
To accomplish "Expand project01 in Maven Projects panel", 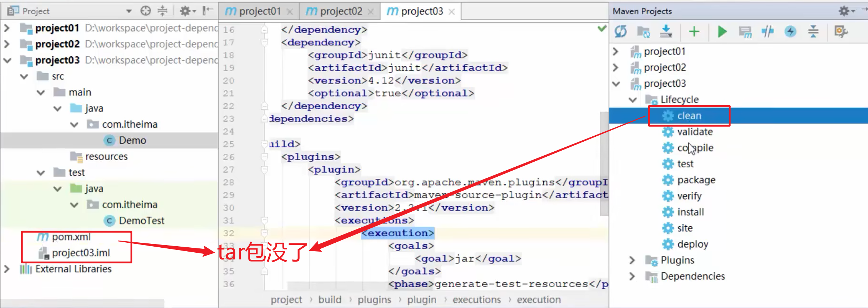I will pos(615,51).
